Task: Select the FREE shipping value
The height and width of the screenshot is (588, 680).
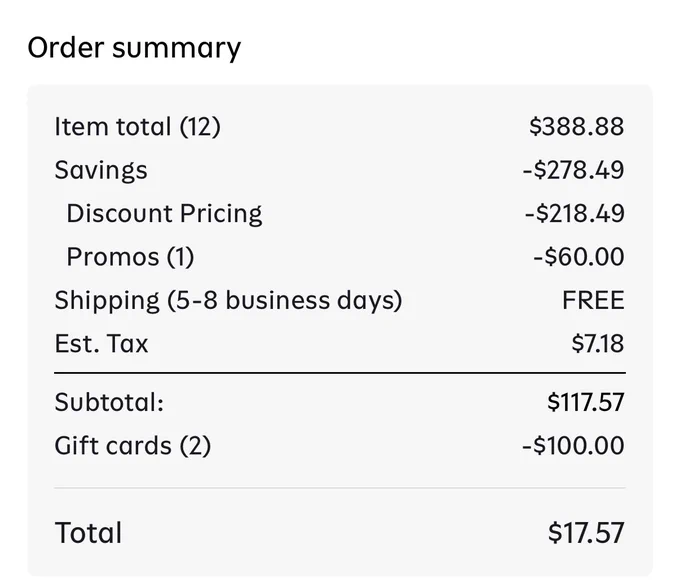Action: pyautogui.click(x=593, y=300)
